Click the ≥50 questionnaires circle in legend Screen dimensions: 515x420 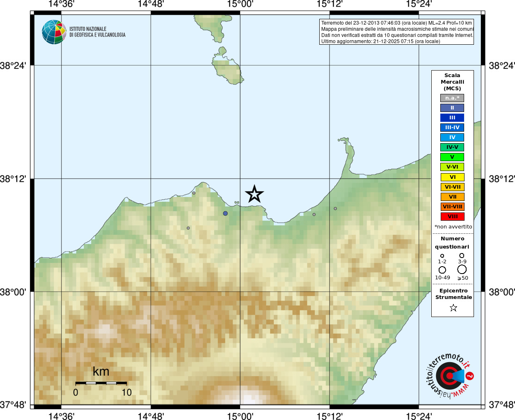[x=462, y=269]
